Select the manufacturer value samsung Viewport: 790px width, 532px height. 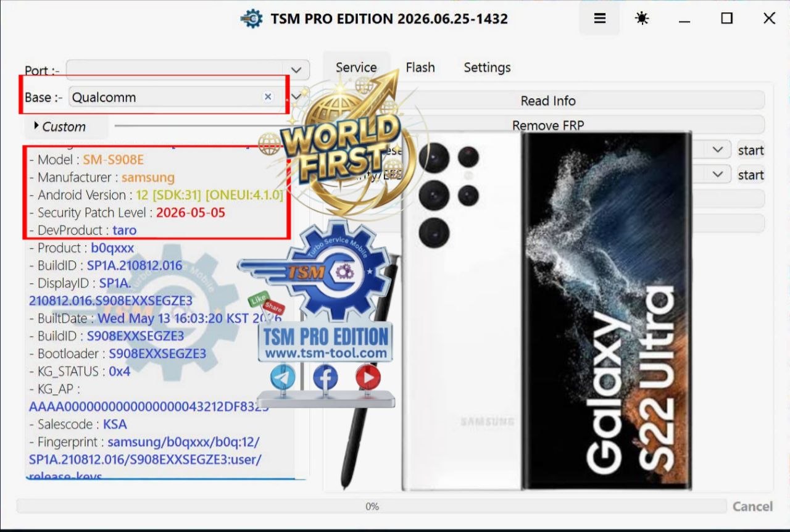[x=148, y=177]
